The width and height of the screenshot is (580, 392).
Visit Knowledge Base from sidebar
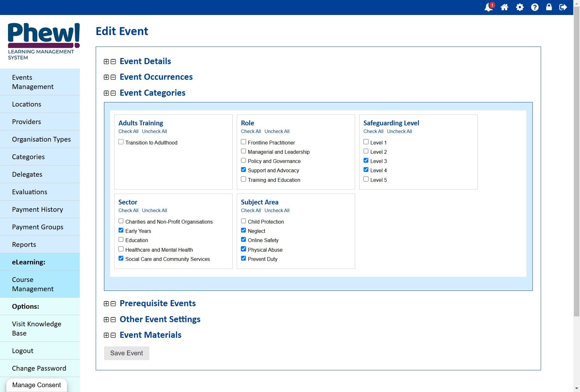(x=40, y=329)
